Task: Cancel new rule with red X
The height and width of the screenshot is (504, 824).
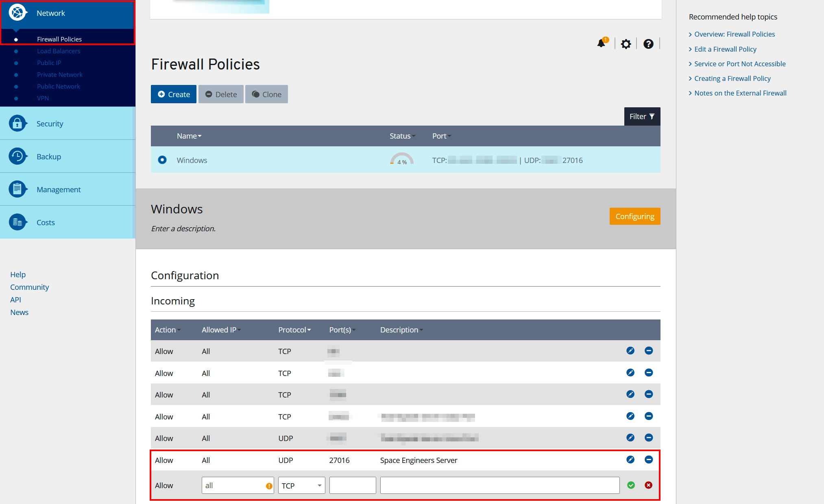Action: pos(649,485)
